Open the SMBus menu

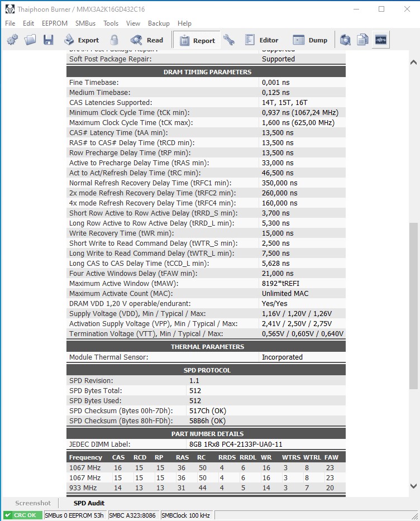click(x=85, y=23)
